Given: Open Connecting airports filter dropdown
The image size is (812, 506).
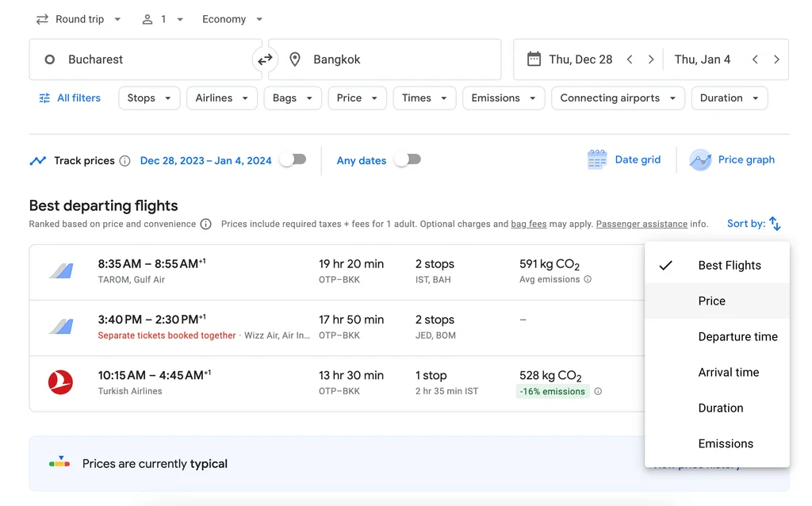Looking at the screenshot, I should tap(619, 98).
